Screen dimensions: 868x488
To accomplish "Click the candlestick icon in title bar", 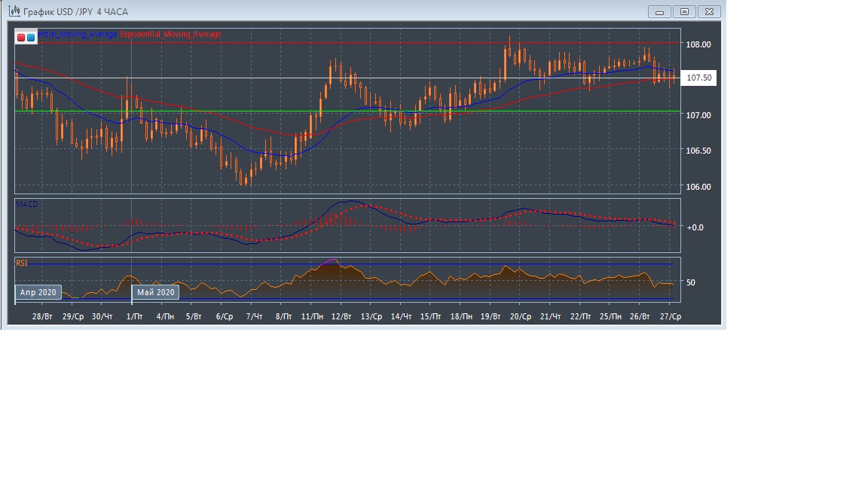I will point(14,12).
